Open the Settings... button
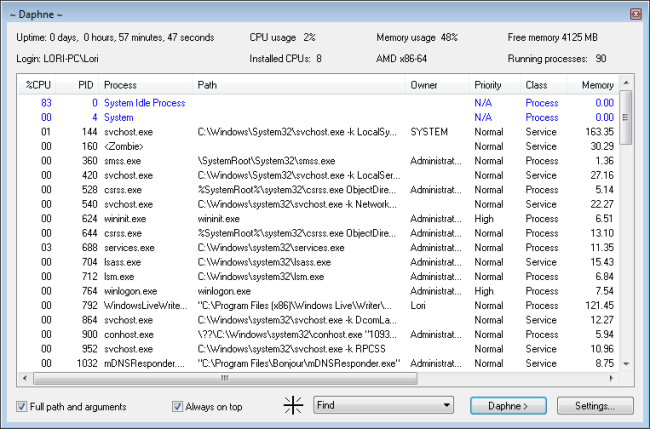650x429 pixels. click(x=595, y=406)
